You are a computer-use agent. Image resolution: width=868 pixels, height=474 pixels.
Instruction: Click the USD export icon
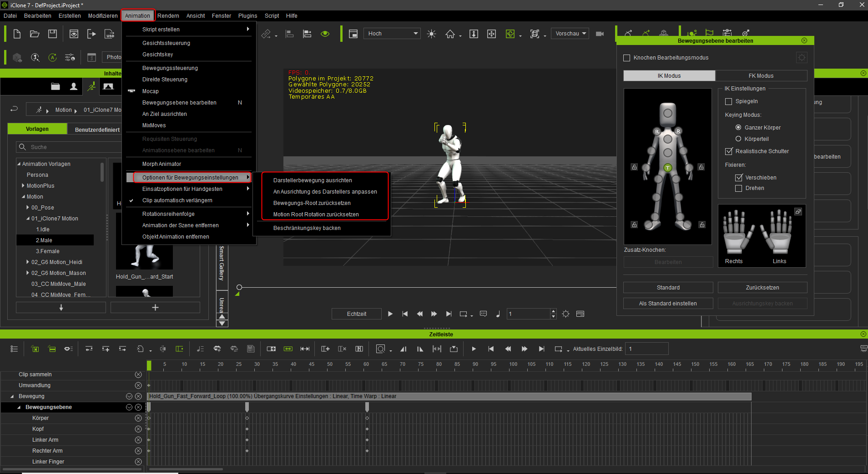tap(110, 34)
